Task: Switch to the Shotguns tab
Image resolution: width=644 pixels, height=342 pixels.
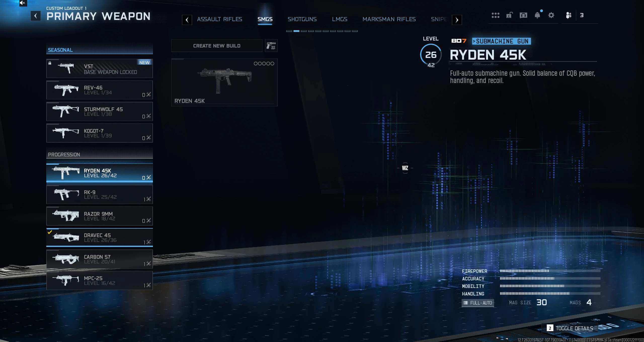Action: (302, 19)
